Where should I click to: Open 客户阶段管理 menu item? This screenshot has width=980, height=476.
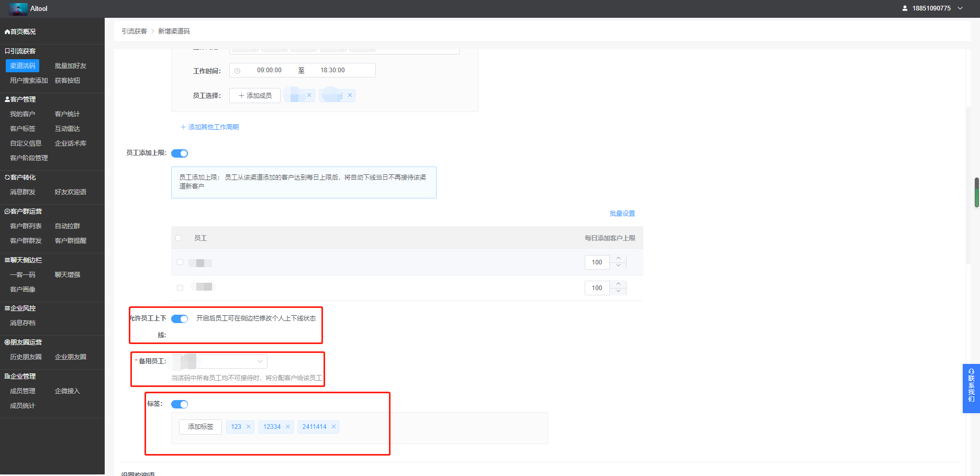[29, 158]
